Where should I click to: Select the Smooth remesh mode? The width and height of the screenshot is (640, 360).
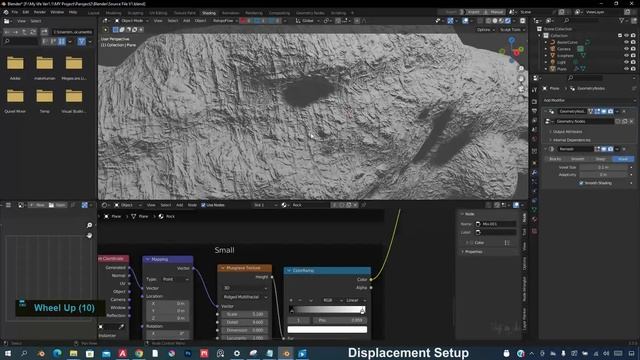click(x=578, y=159)
